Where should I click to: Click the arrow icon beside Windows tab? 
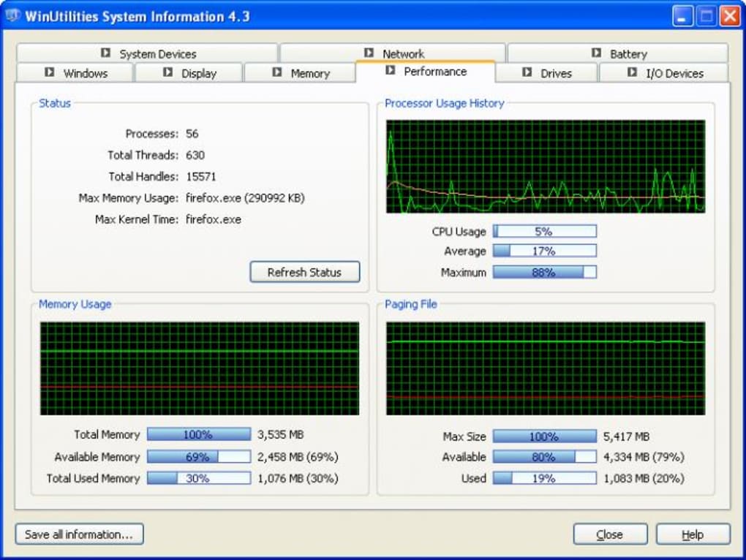[x=50, y=73]
